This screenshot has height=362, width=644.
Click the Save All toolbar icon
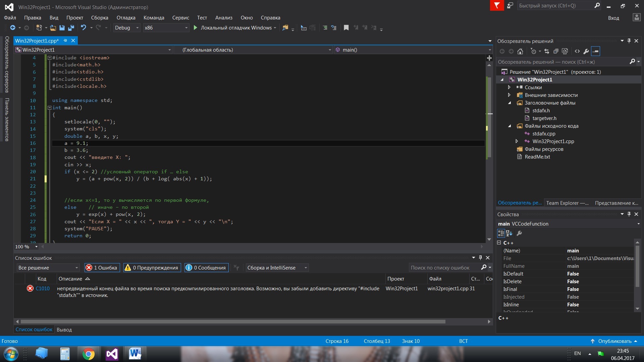click(71, 28)
